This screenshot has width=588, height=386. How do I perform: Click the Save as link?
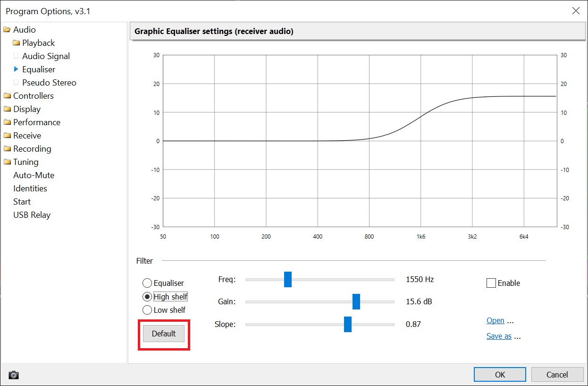pos(499,336)
